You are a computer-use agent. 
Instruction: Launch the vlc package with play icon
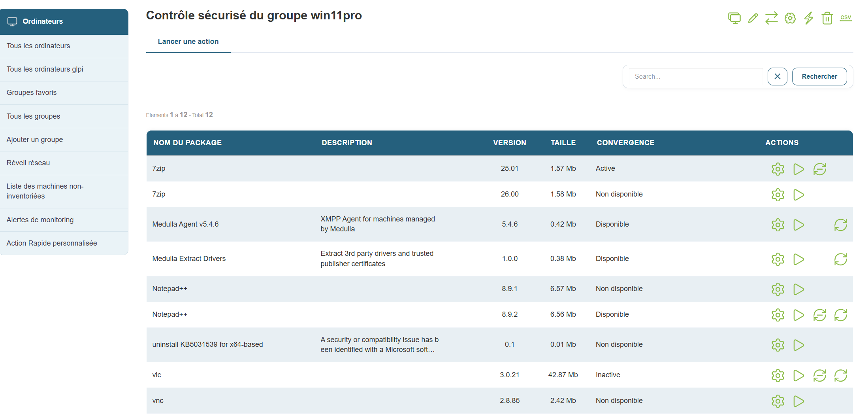click(x=798, y=375)
